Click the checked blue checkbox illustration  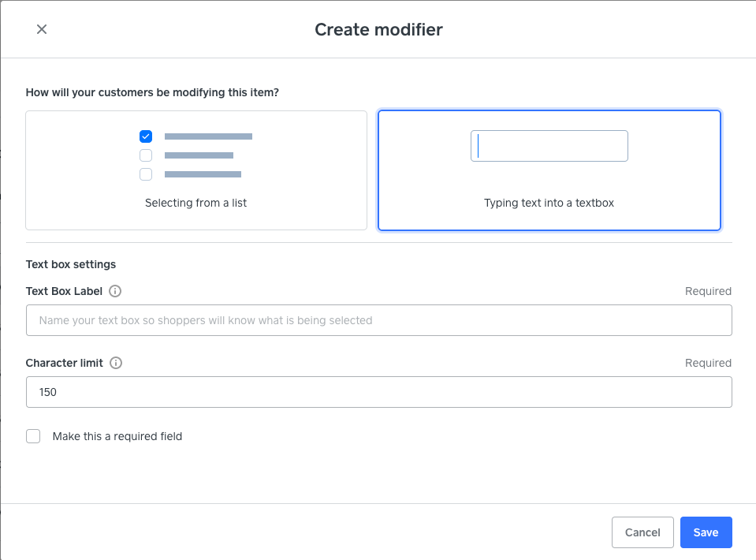[x=146, y=136]
